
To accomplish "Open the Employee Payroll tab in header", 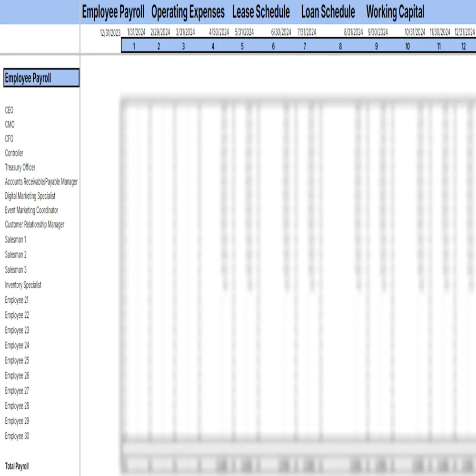I will pyautogui.click(x=113, y=12).
